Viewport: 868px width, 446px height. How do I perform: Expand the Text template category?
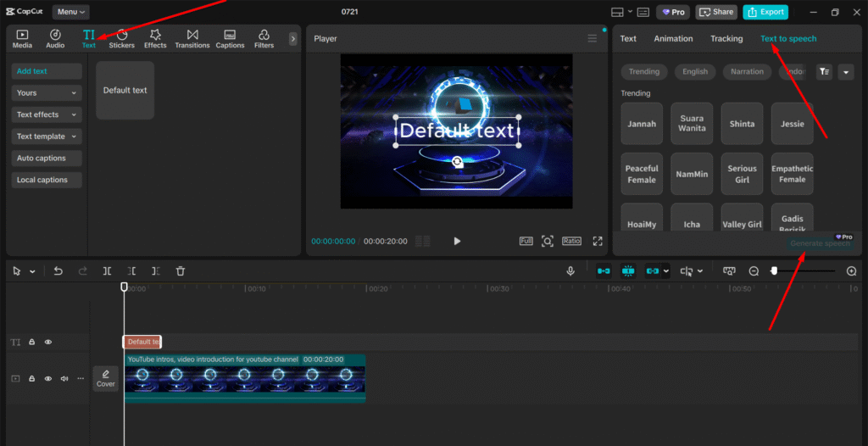tap(47, 137)
